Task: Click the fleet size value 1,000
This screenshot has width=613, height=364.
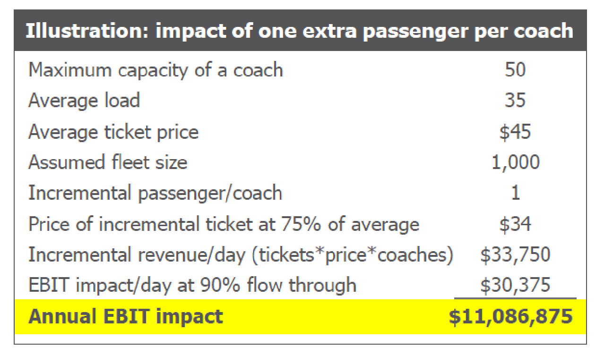Action: coord(515,162)
